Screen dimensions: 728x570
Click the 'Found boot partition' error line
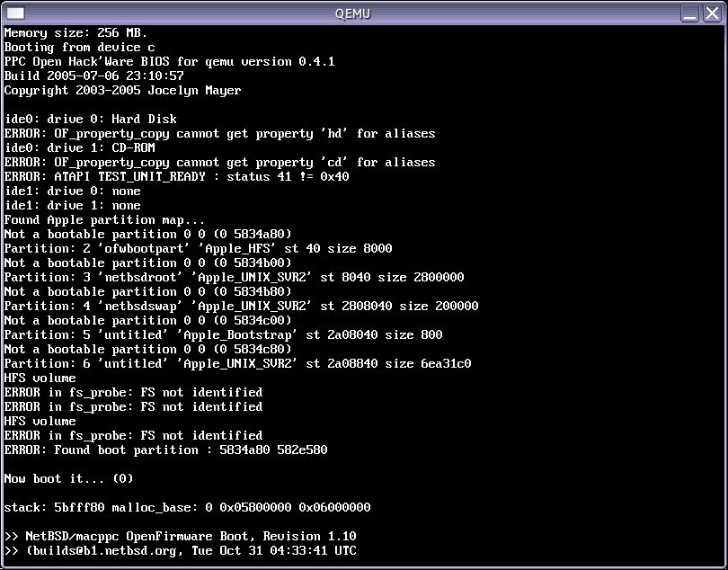pyautogui.click(x=165, y=450)
